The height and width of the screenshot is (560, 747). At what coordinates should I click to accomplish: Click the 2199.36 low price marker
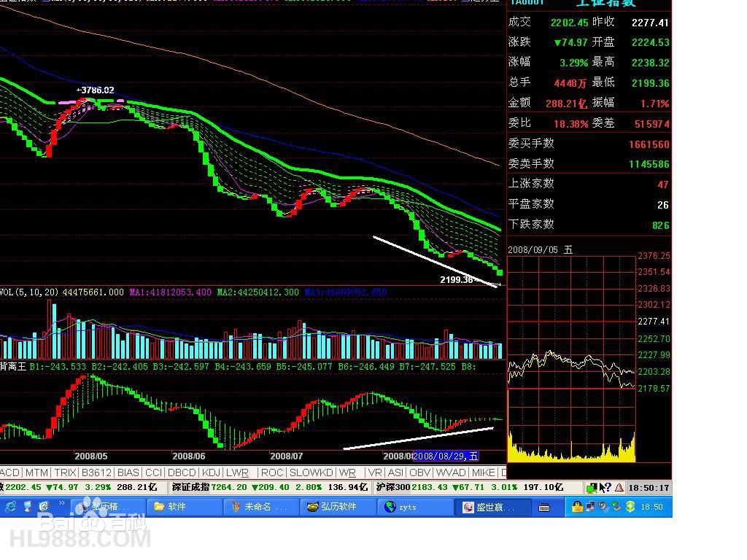(457, 279)
